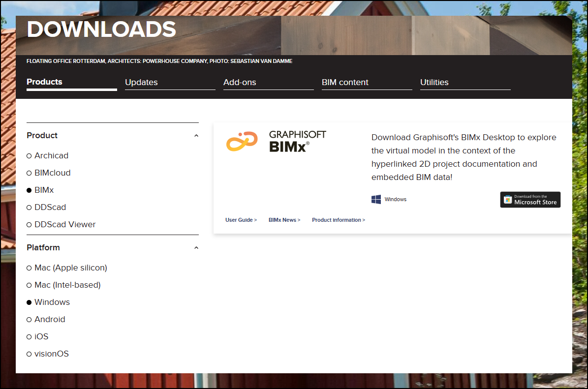Select the DDScad product radio option
The width and height of the screenshot is (588, 389).
47,207
